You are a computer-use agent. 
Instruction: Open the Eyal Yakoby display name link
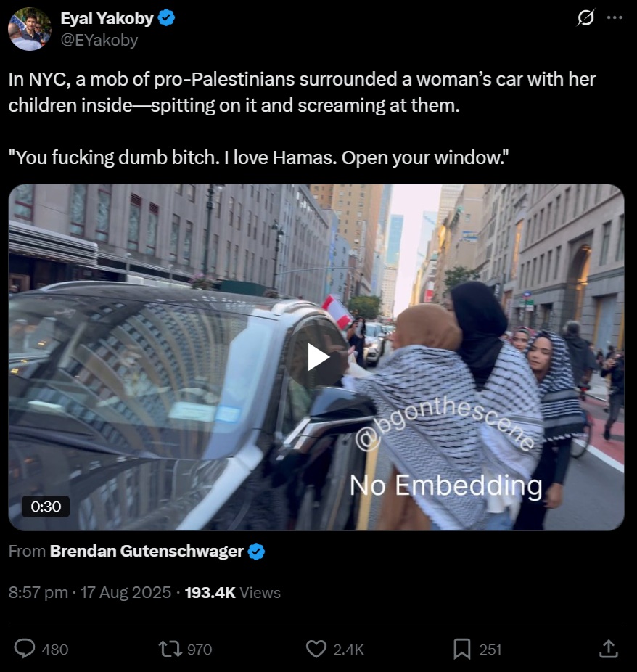[107, 18]
